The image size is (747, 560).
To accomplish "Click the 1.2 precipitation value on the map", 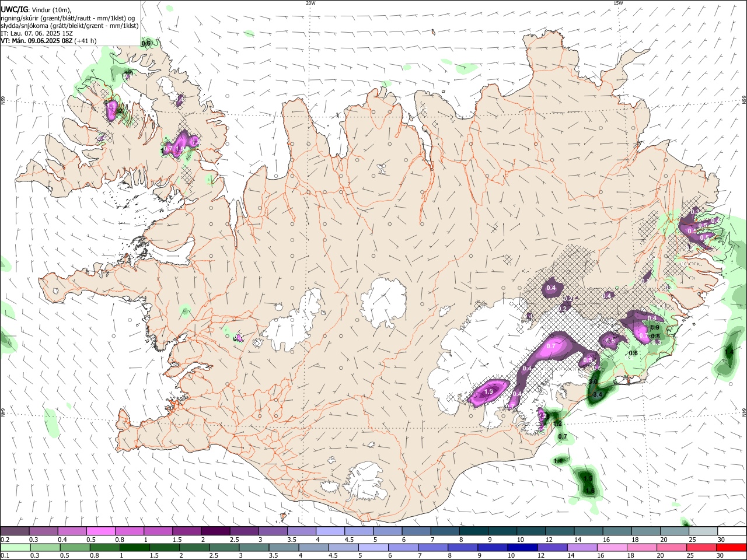I will pyautogui.click(x=557, y=423).
